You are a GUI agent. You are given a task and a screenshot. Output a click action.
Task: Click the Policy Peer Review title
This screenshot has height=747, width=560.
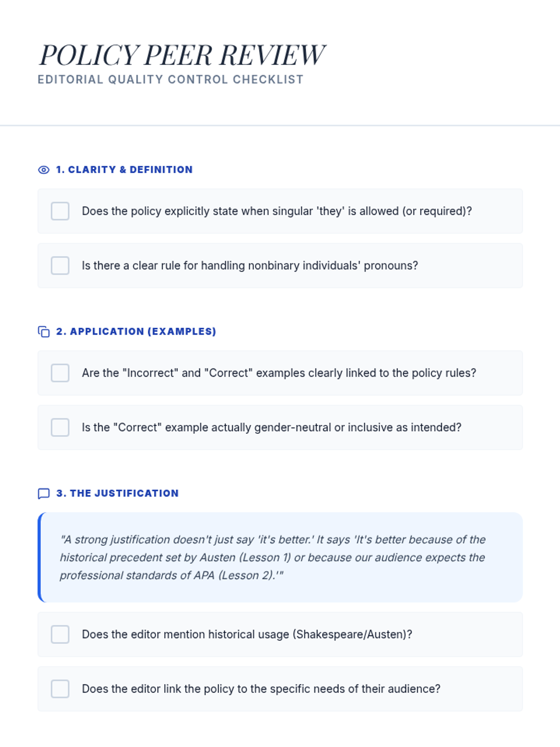point(182,55)
